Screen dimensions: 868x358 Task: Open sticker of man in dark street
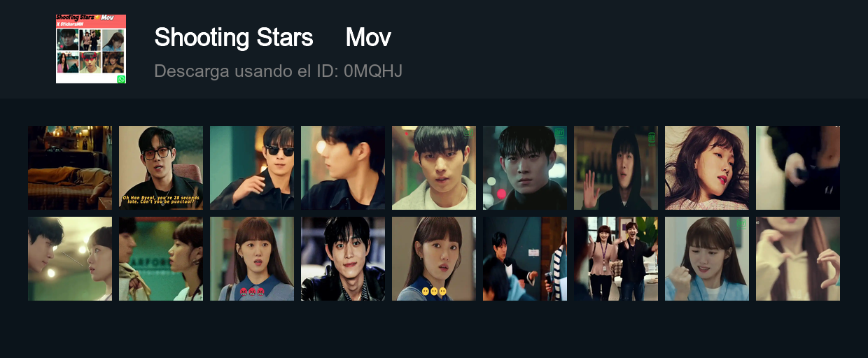pos(525,168)
